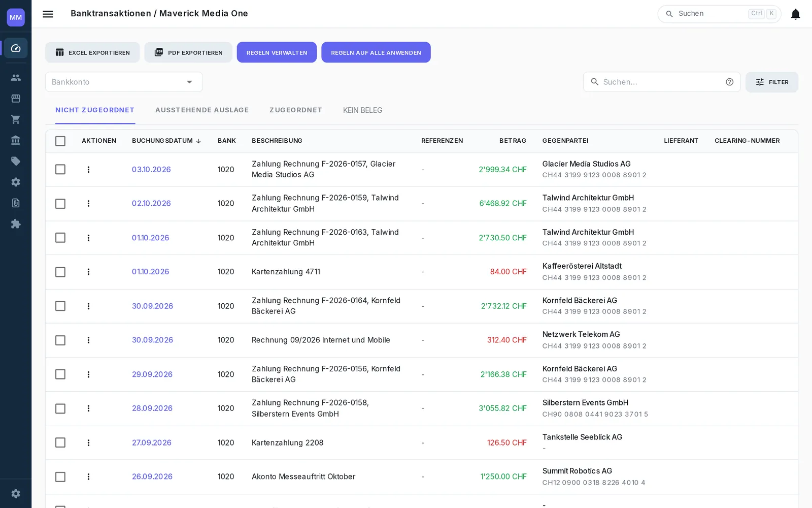Open the hamburger navigation menu
812x508 pixels.
pos(48,14)
